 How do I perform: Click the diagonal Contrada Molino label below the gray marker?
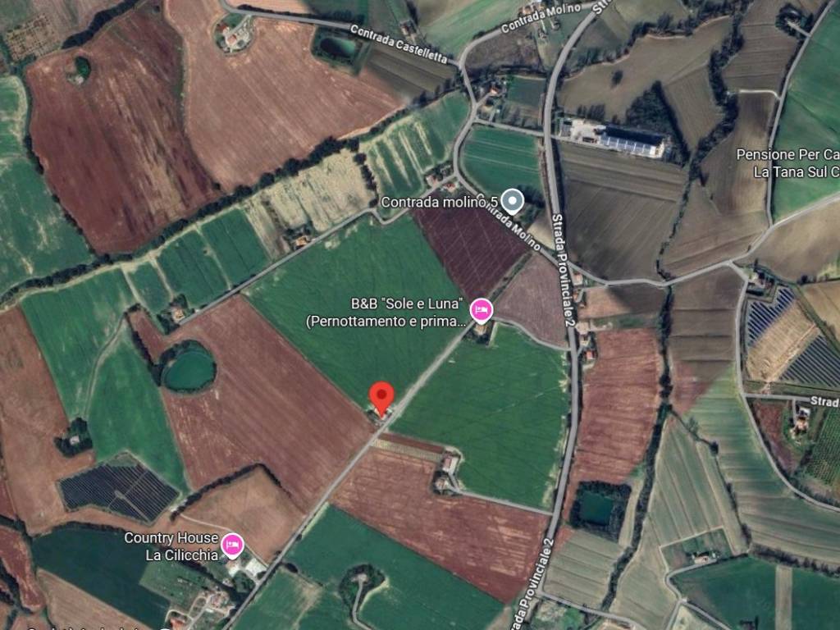513,228
